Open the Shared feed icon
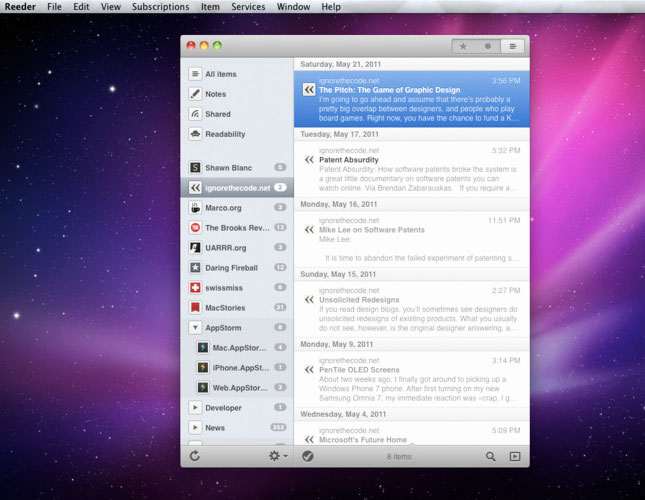Screen dimensions: 645x500 pos(195,114)
